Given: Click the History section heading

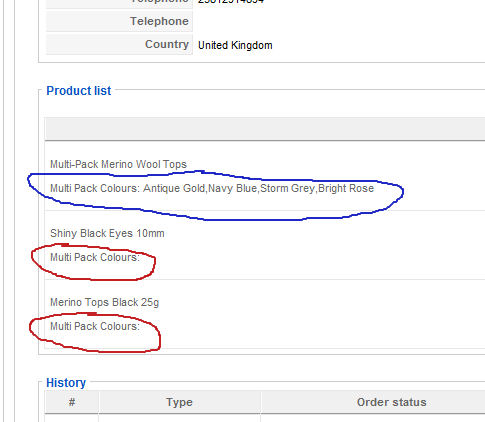Looking at the screenshot, I should pos(66,383).
